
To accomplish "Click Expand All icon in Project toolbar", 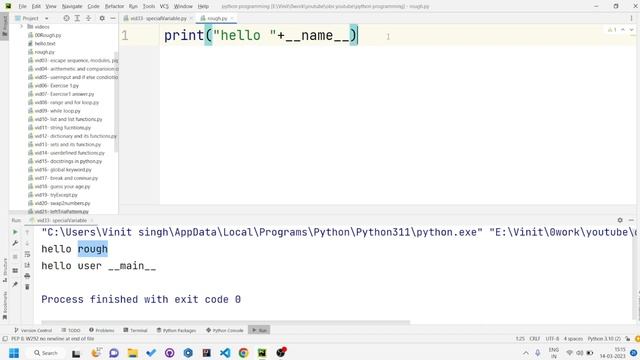I will point(77,18).
